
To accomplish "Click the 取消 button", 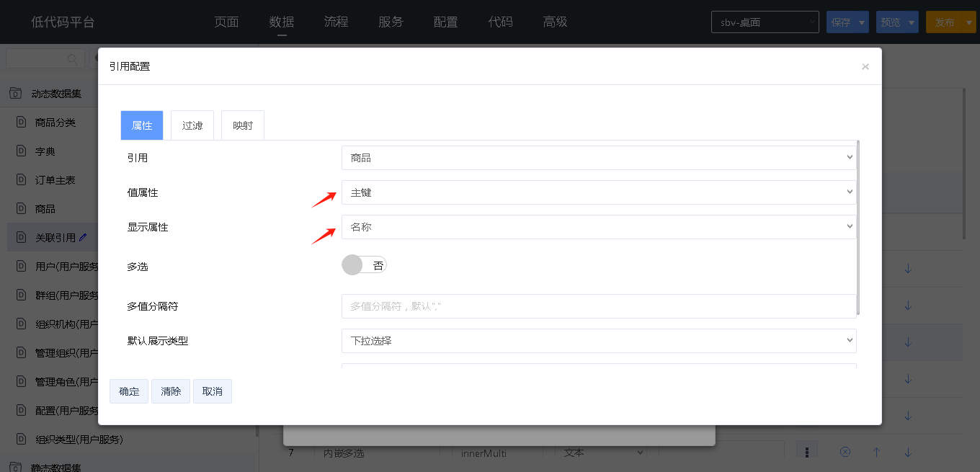I will pos(213,391).
